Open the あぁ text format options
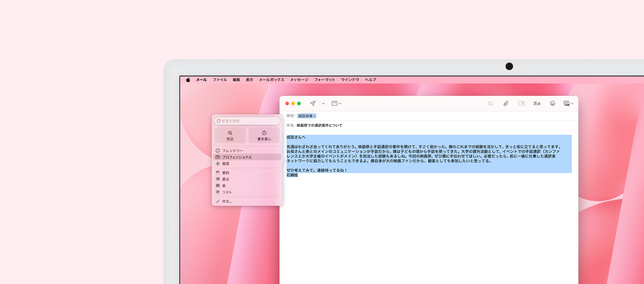644x284 pixels. (x=537, y=104)
